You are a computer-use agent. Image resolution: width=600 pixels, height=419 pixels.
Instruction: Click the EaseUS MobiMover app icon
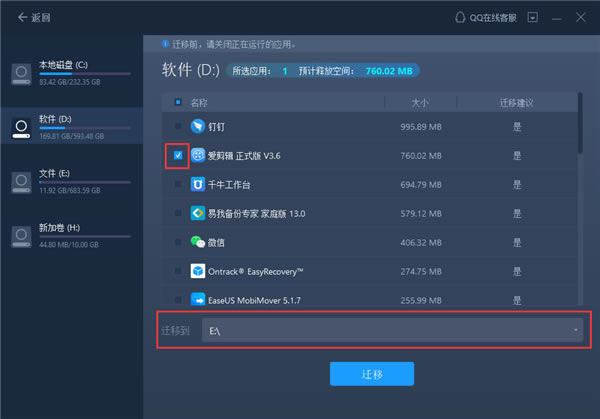coord(198,299)
